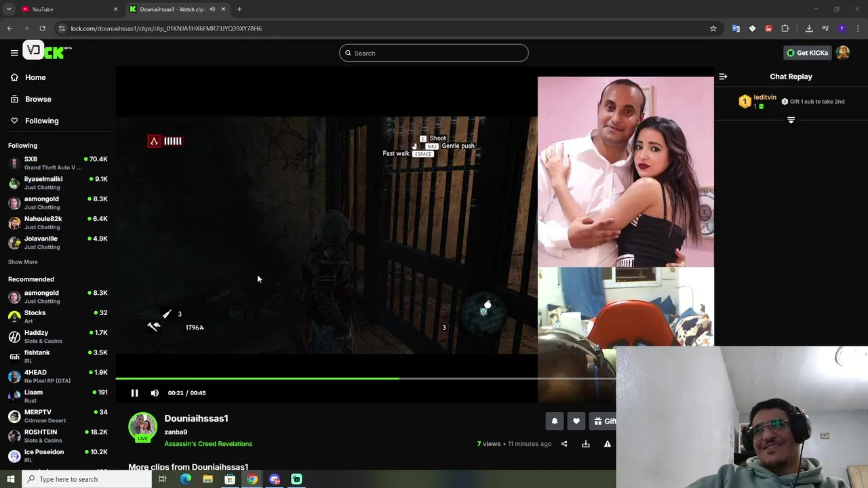Image resolution: width=868 pixels, height=488 pixels.
Task: Open the tab search dropdown
Action: tap(9, 9)
